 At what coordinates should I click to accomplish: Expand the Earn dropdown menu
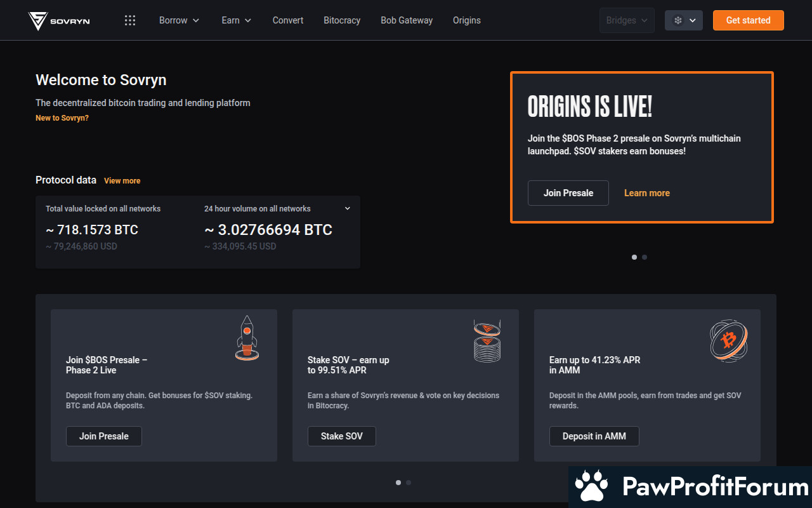point(236,20)
